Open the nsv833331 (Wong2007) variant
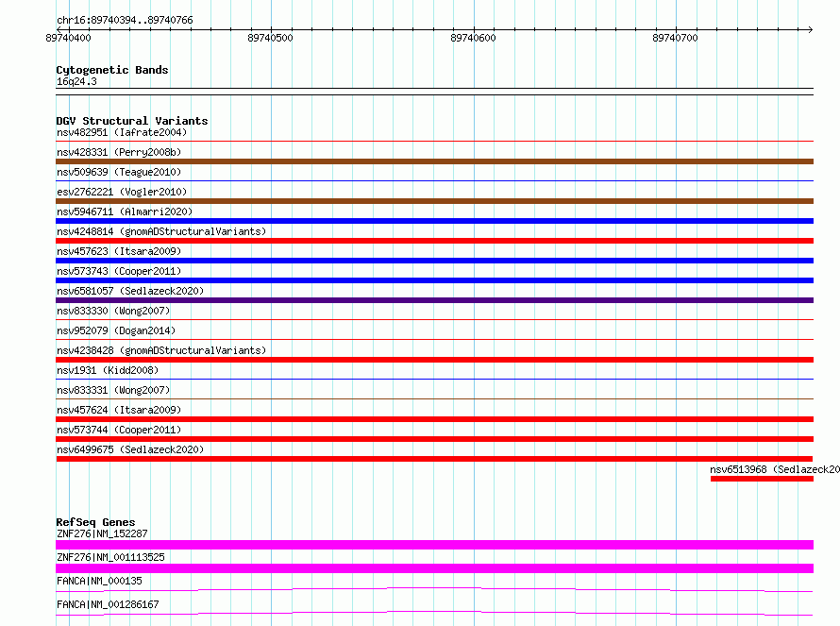 point(113,390)
